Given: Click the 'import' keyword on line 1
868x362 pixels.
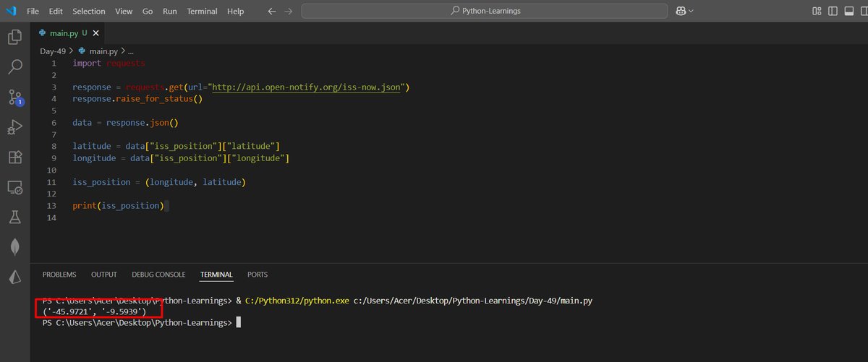Looking at the screenshot, I should coord(87,64).
